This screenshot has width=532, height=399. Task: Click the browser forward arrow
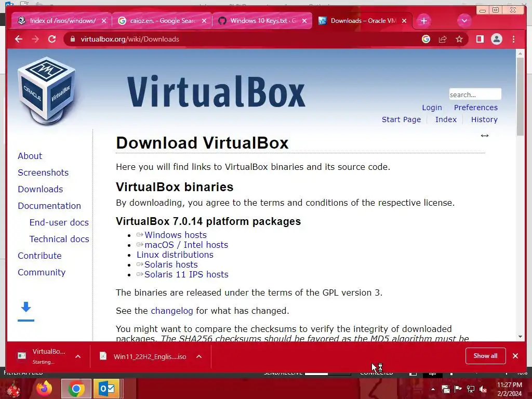35,39
